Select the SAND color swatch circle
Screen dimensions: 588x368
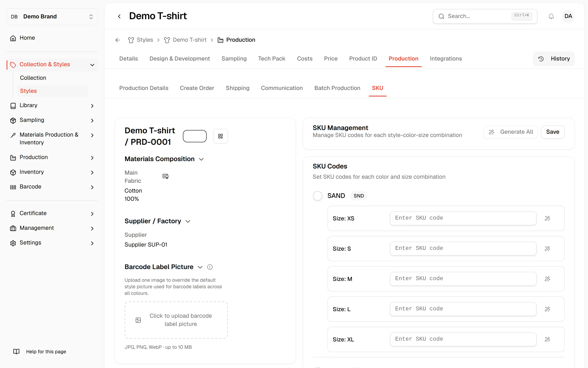point(317,196)
